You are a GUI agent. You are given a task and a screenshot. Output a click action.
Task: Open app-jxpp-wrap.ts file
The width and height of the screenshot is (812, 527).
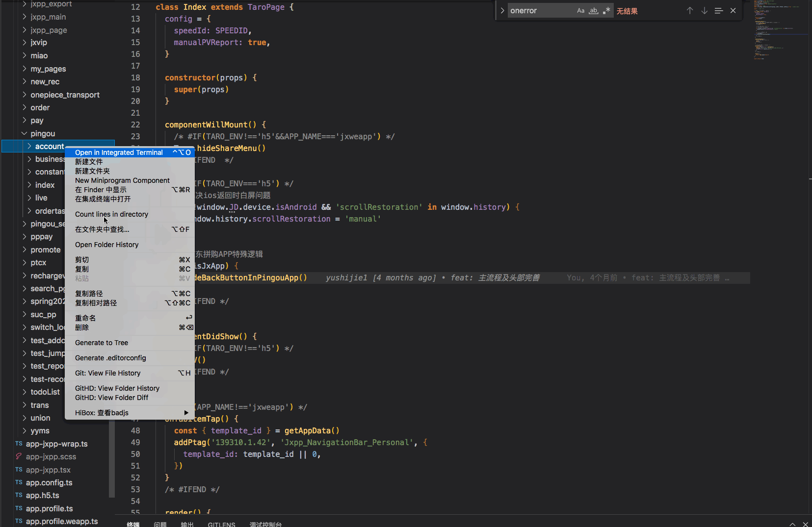(56, 444)
